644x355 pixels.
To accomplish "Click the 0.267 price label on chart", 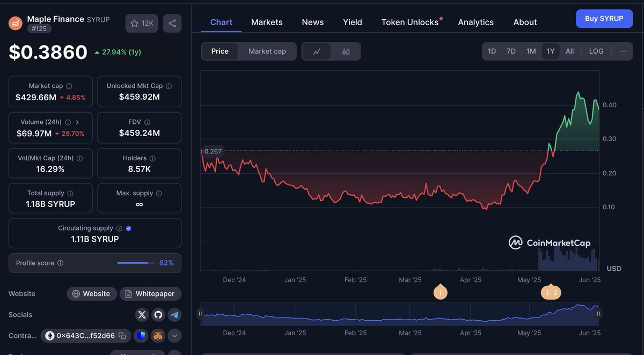I will 213,151.
